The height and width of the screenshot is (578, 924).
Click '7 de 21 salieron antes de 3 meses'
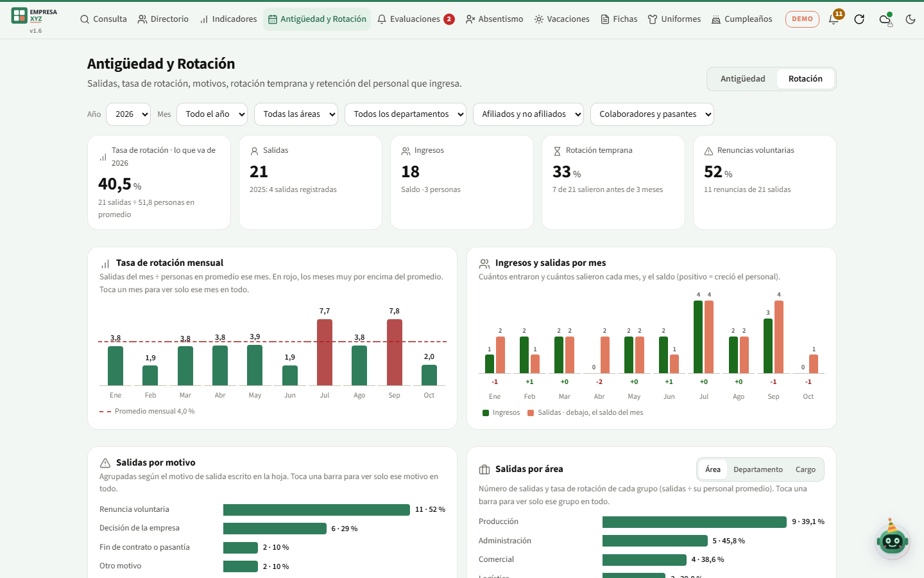click(608, 190)
